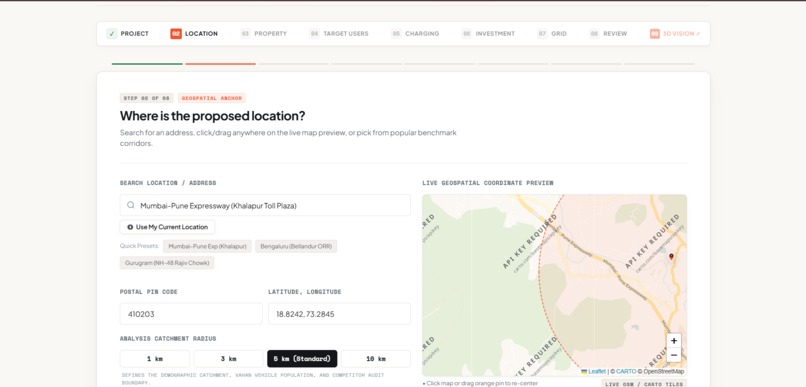Click the Quick Presets label

[139, 246]
